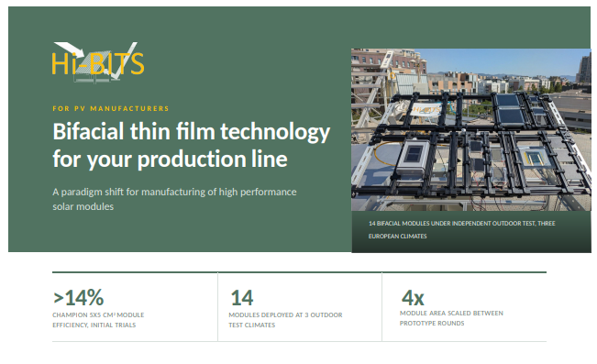The image size is (597, 364).
Task: Click the '>14%' statistic
Action: pos(78,297)
